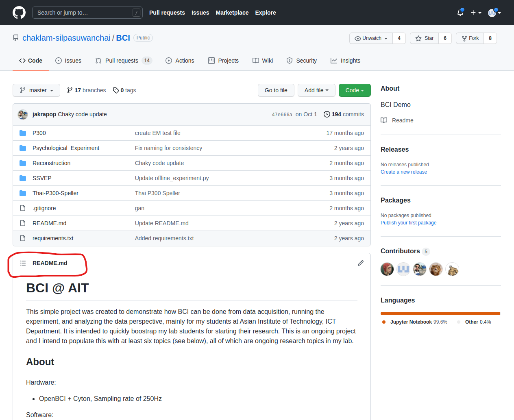Click the jakrapop author avatar
Image resolution: width=514 pixels, height=420 pixels.
click(23, 114)
